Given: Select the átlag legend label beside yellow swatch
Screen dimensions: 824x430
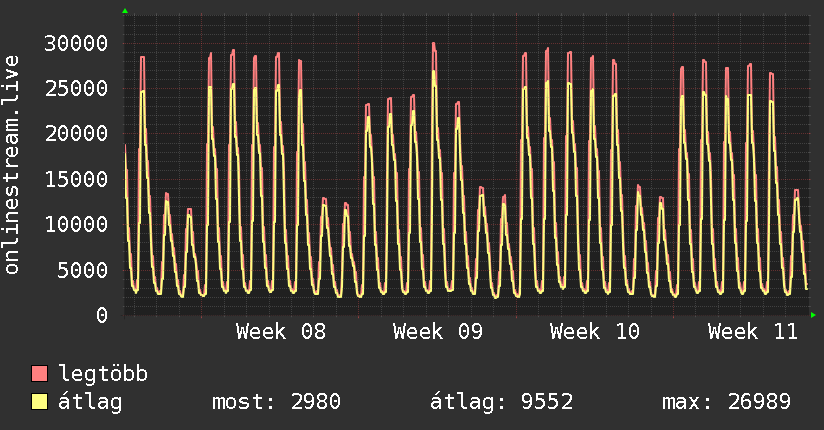Looking at the screenshot, I should pos(90,402).
